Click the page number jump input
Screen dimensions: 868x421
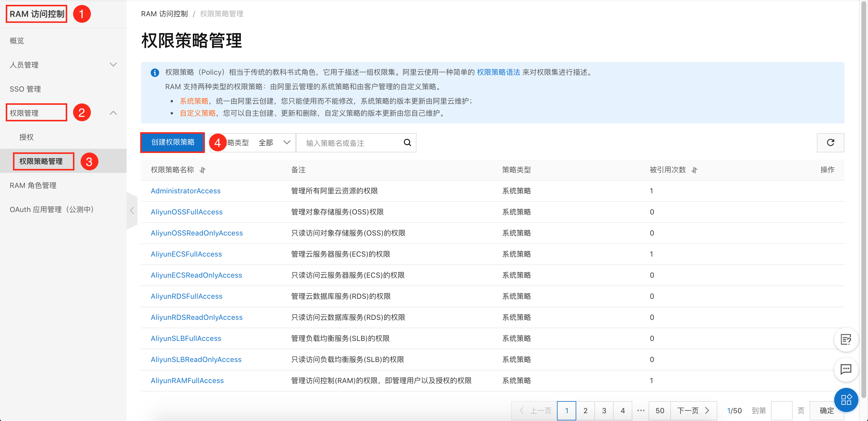[x=781, y=410]
